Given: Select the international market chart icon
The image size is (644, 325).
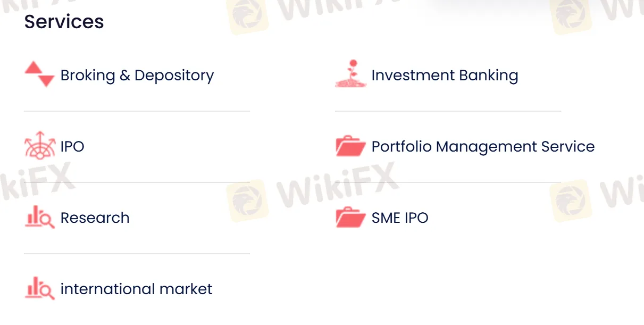Looking at the screenshot, I should point(39,289).
